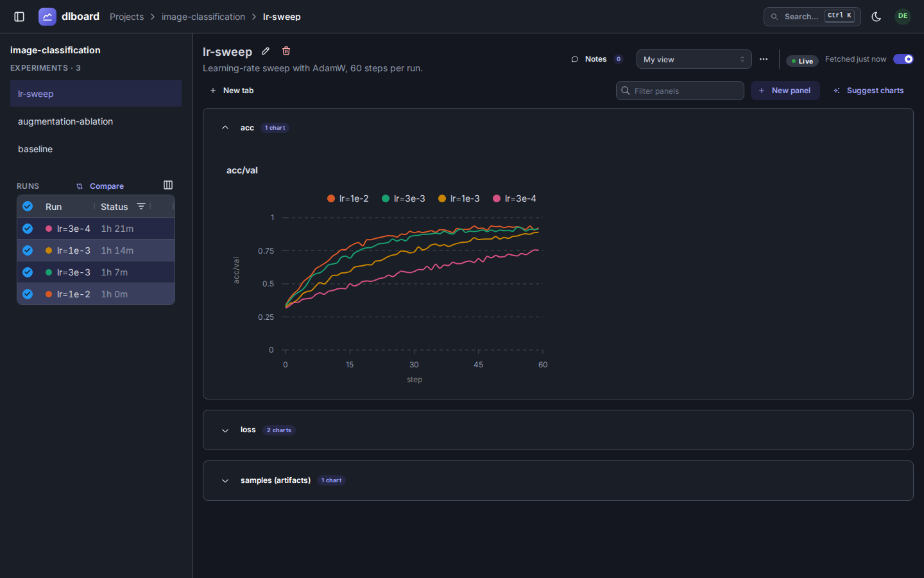Screen dimensions: 924x578
Task: Open the baseline experiment
Action: pos(96,149)
